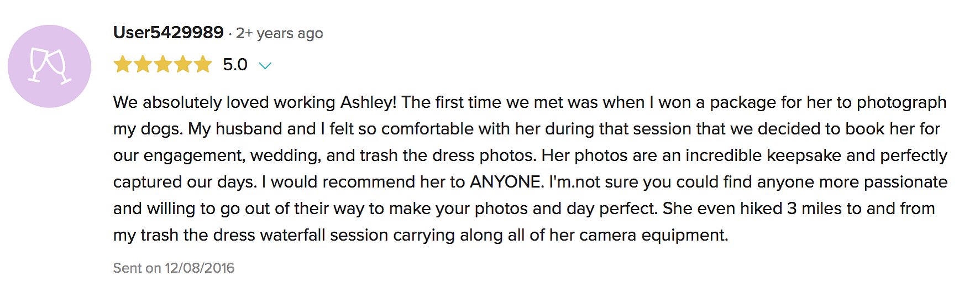Click the second gold rating star
Image resolution: width=980 pixels, height=302 pixels.
(x=143, y=64)
